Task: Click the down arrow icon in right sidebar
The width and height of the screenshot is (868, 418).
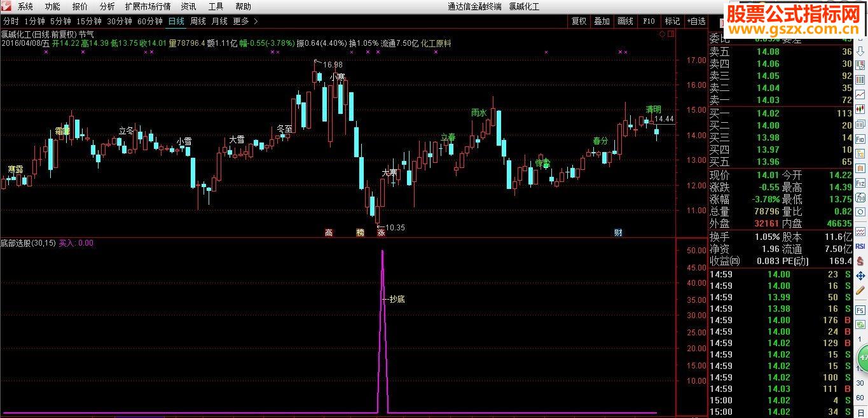Action: [860, 50]
